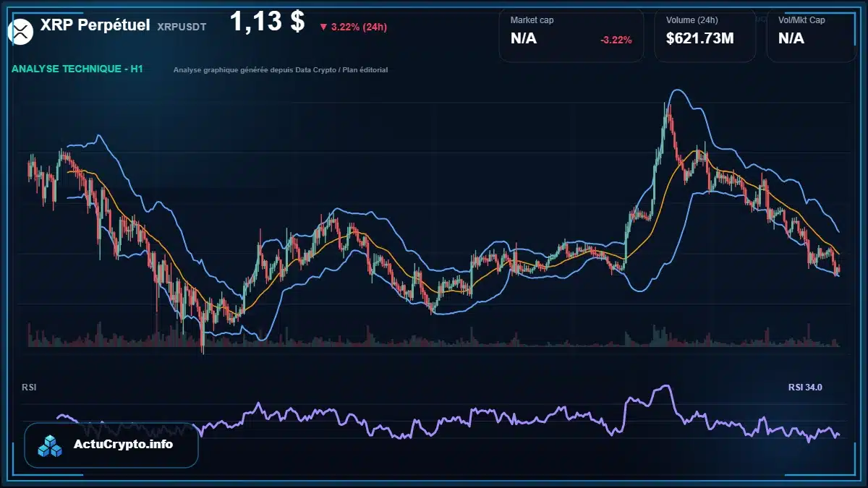This screenshot has height=488, width=868.
Task: Click the N/A value under Market cap
Action: point(524,38)
